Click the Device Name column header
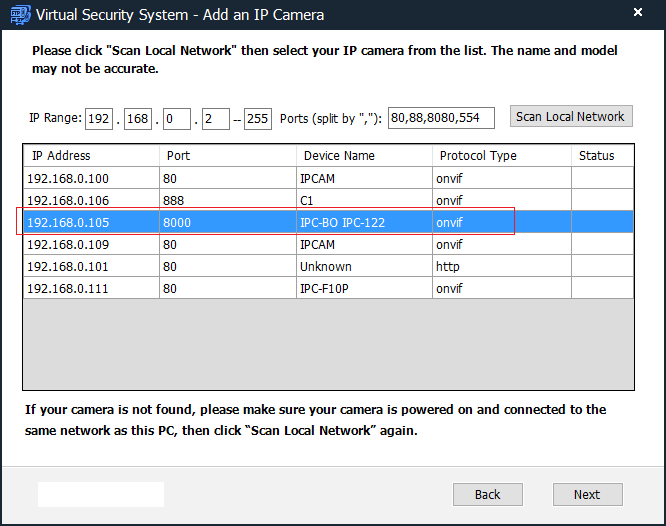Screen dimensions: 666x526 (364, 156)
